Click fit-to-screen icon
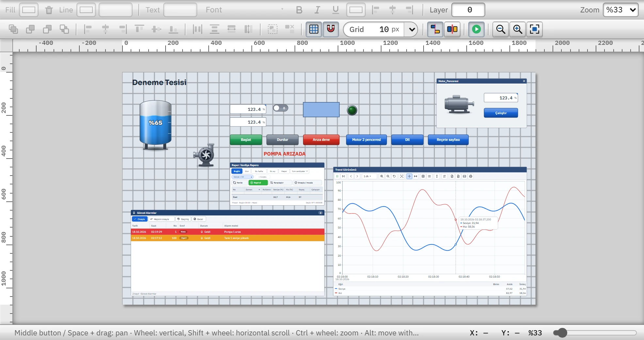This screenshot has width=644, height=340. 535,29
